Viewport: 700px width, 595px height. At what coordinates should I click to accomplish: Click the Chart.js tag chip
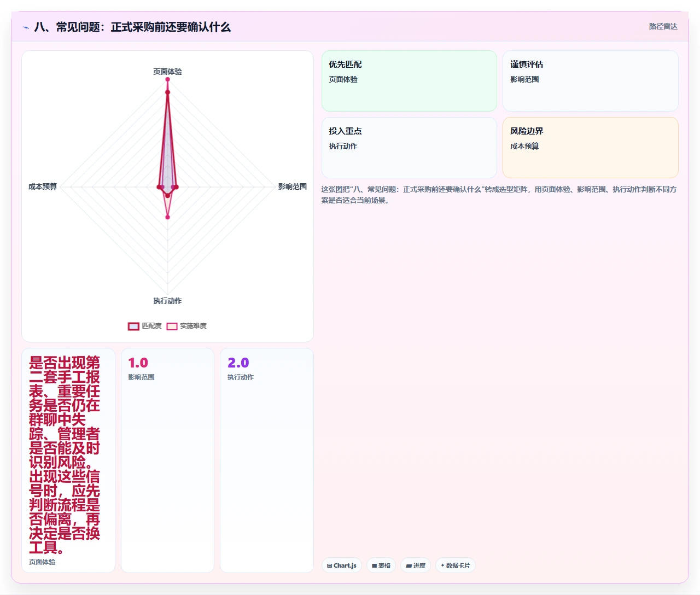click(x=342, y=565)
